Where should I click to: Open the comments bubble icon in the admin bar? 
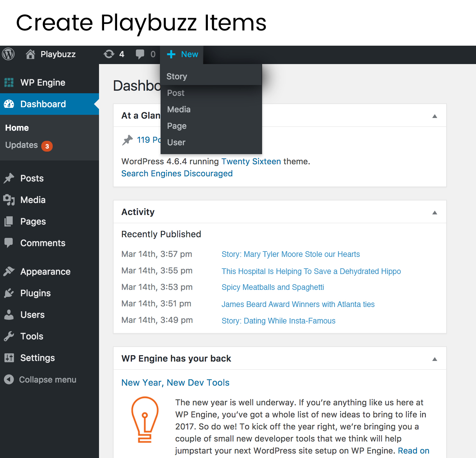click(x=140, y=54)
